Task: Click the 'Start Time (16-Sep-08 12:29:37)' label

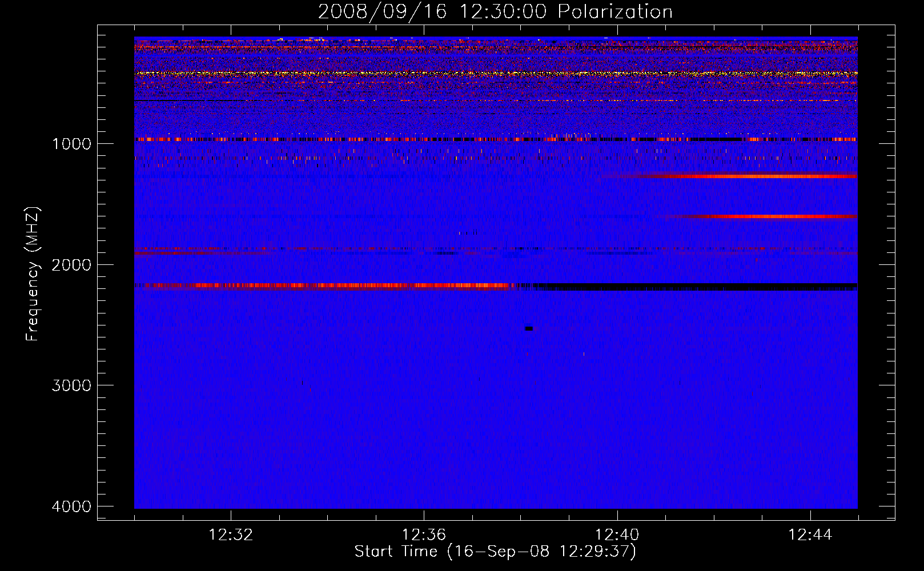Action: tap(495, 552)
